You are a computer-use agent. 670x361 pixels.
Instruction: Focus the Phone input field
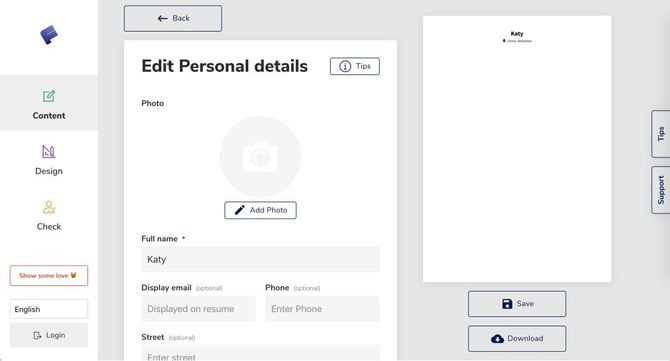(322, 309)
